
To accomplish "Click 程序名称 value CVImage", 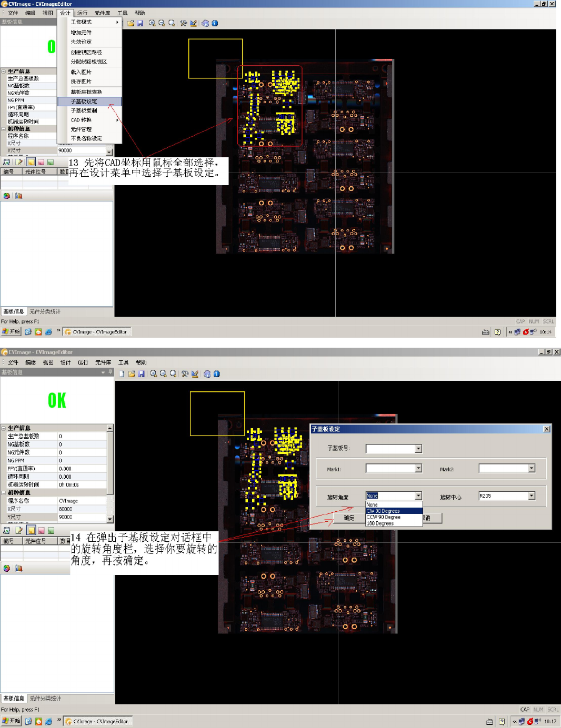I will click(82, 501).
